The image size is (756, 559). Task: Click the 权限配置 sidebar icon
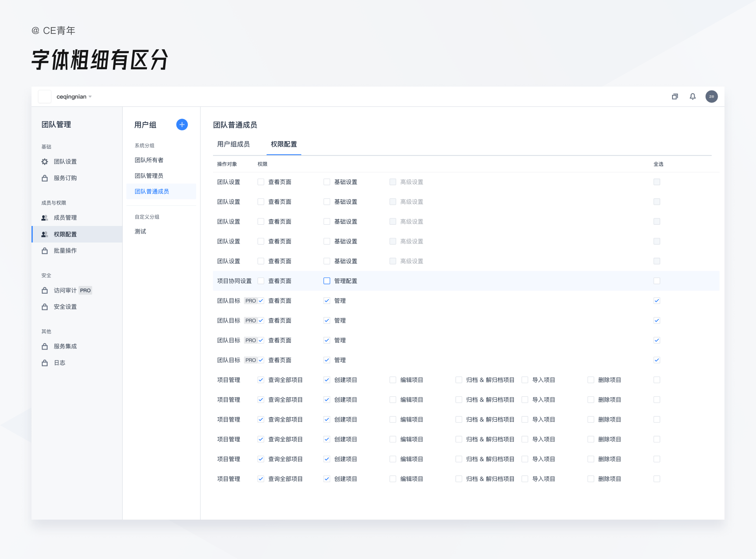coord(46,234)
